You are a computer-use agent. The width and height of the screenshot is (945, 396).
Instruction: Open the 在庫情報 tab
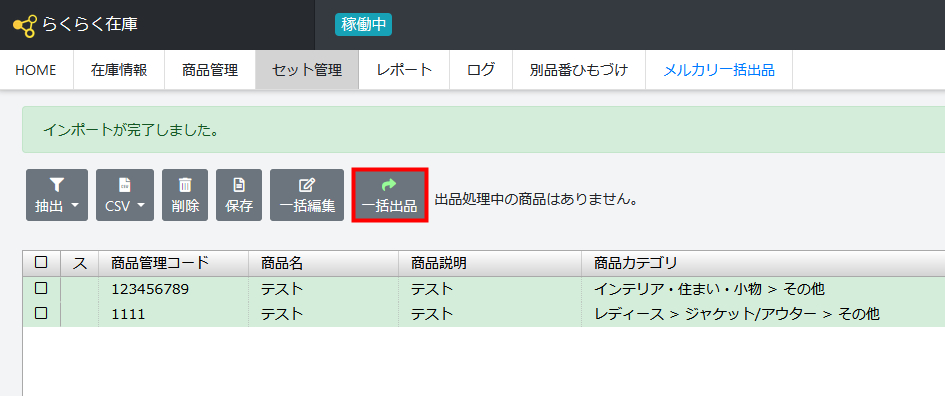pyautogui.click(x=119, y=70)
